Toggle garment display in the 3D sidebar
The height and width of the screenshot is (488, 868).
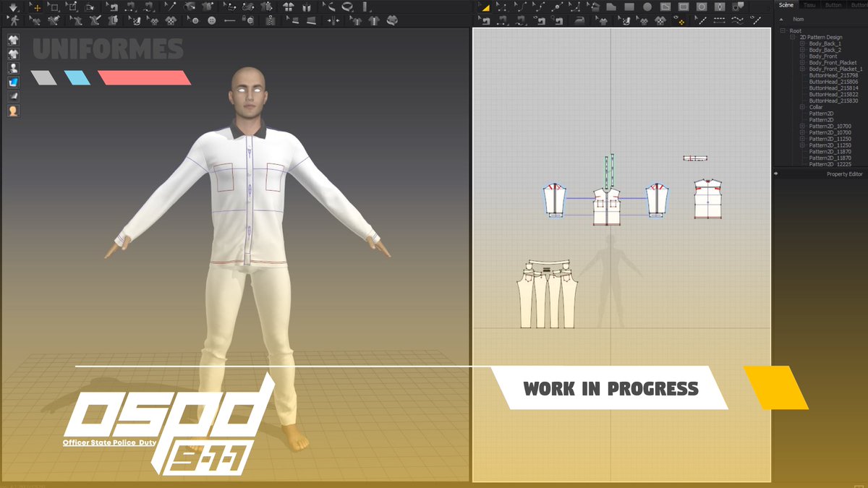pyautogui.click(x=13, y=40)
